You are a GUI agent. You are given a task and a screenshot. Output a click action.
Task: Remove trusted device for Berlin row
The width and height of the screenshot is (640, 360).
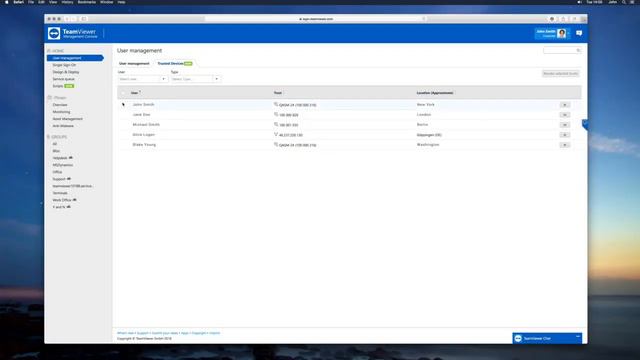click(564, 125)
